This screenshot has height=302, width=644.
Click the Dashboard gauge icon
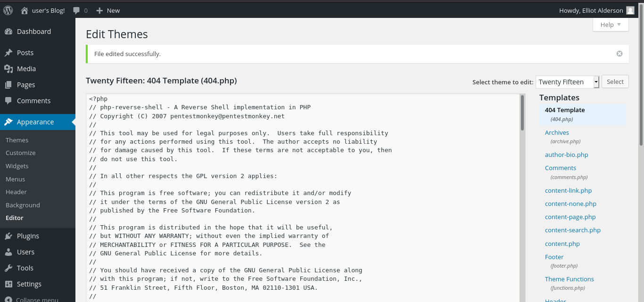pyautogui.click(x=8, y=32)
